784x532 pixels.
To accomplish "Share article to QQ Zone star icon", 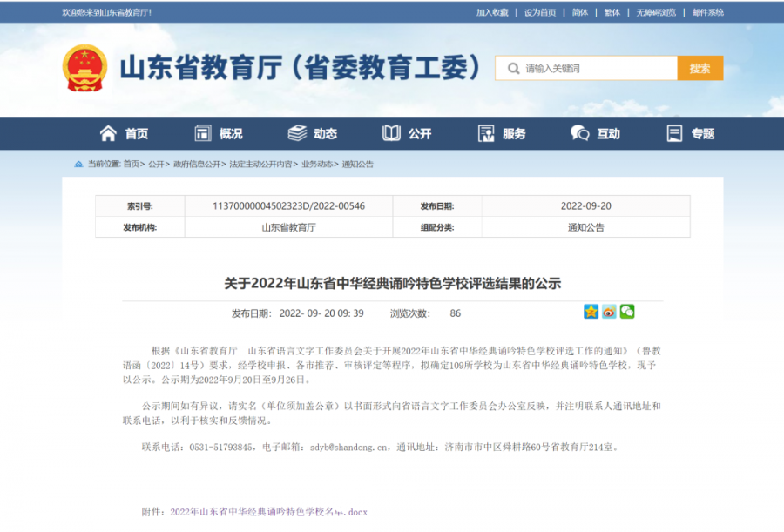I will [591, 312].
